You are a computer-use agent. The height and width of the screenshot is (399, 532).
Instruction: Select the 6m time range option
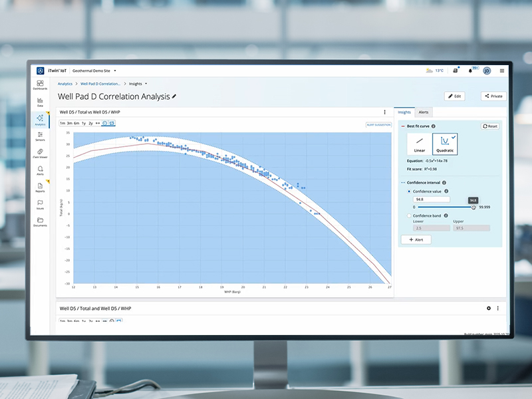click(x=76, y=123)
